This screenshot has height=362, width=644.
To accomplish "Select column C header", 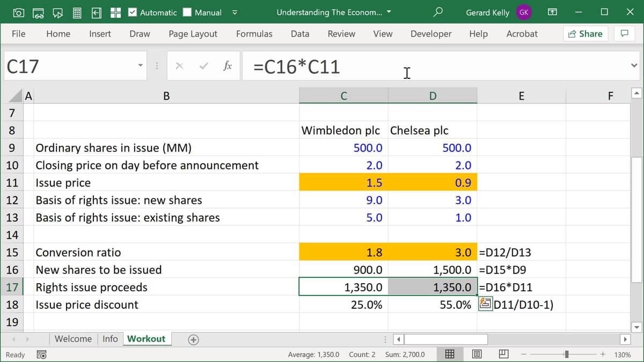I will 343,96.
